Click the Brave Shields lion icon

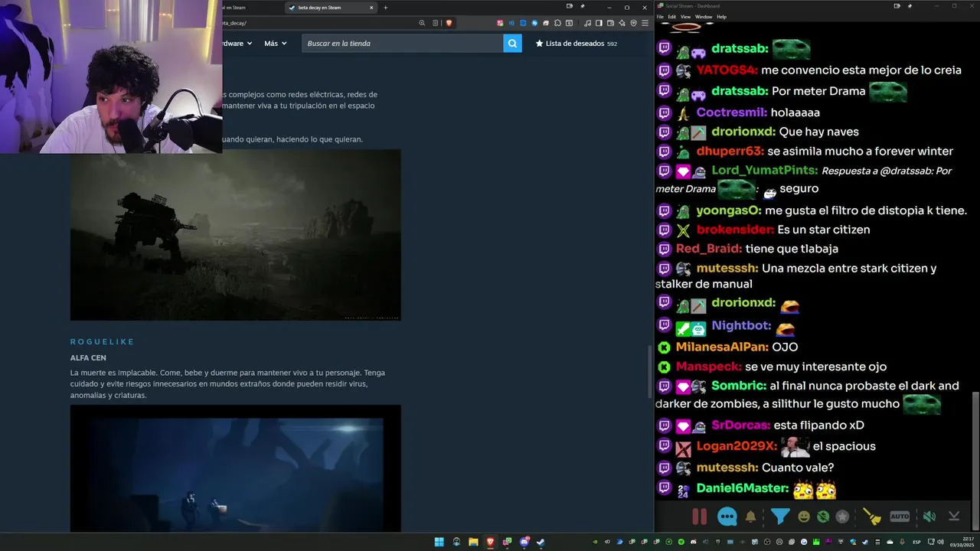pos(449,23)
